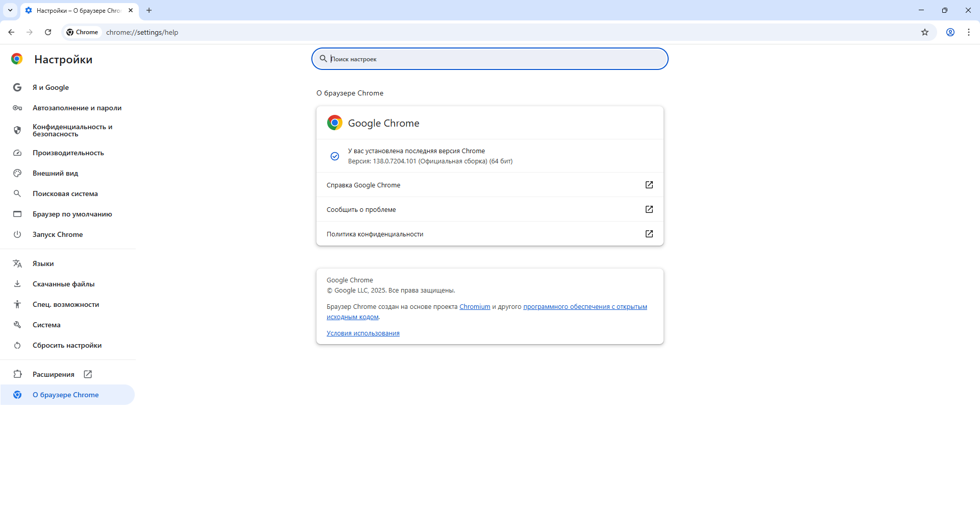The image size is (980, 531).
Task: Open Сообщить о проблеме external link icon
Action: (x=649, y=209)
